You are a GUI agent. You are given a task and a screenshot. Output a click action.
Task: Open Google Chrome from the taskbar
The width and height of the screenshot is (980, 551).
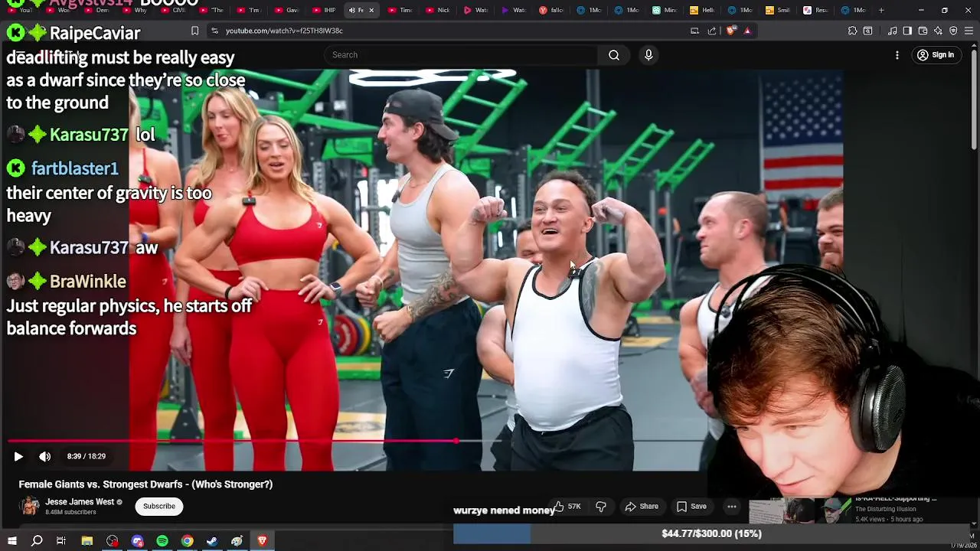[187, 541]
